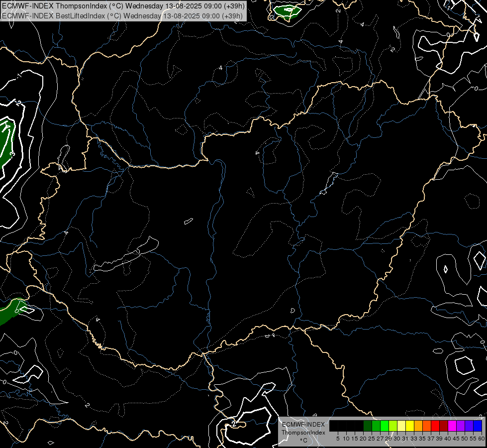
Task: Click legend tick value 33
Action: [x=414, y=439]
